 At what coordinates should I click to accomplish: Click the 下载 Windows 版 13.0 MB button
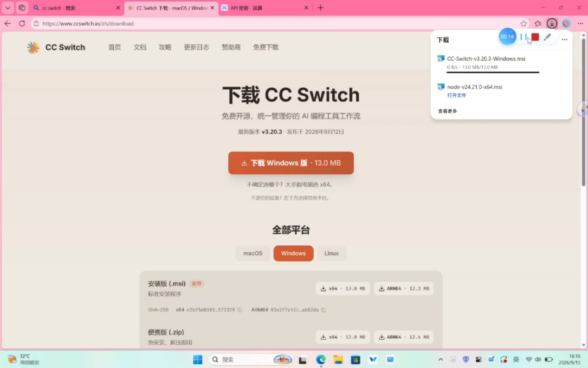pyautogui.click(x=291, y=163)
